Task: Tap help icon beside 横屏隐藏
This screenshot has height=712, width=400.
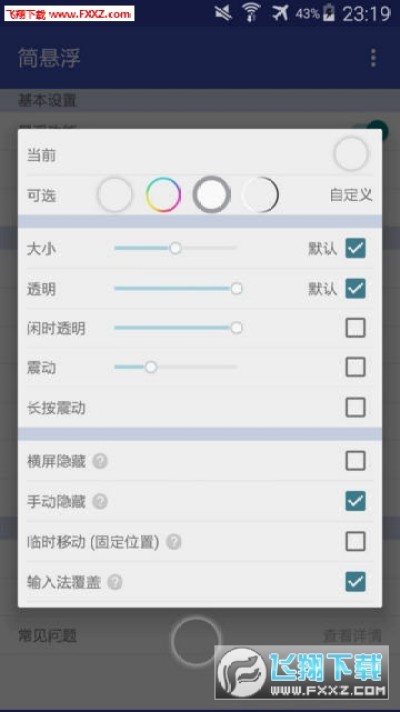Action: coord(100,461)
